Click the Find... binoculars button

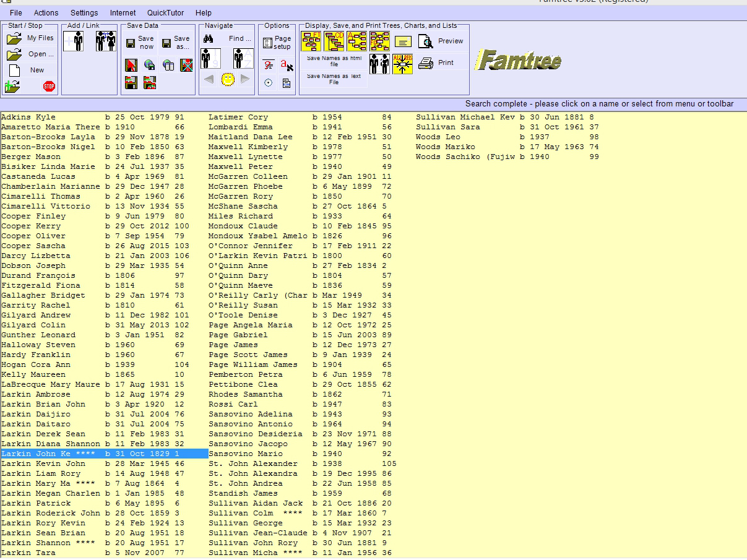pyautogui.click(x=227, y=38)
